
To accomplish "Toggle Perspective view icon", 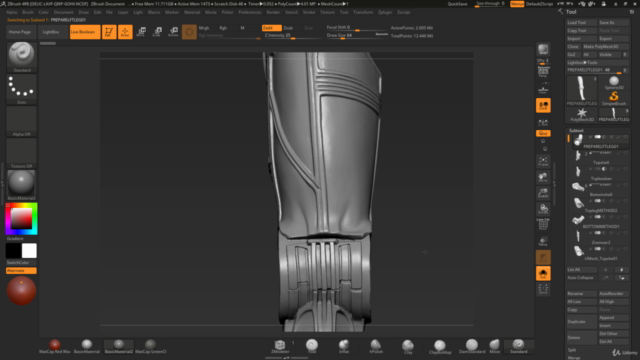I will (543, 73).
